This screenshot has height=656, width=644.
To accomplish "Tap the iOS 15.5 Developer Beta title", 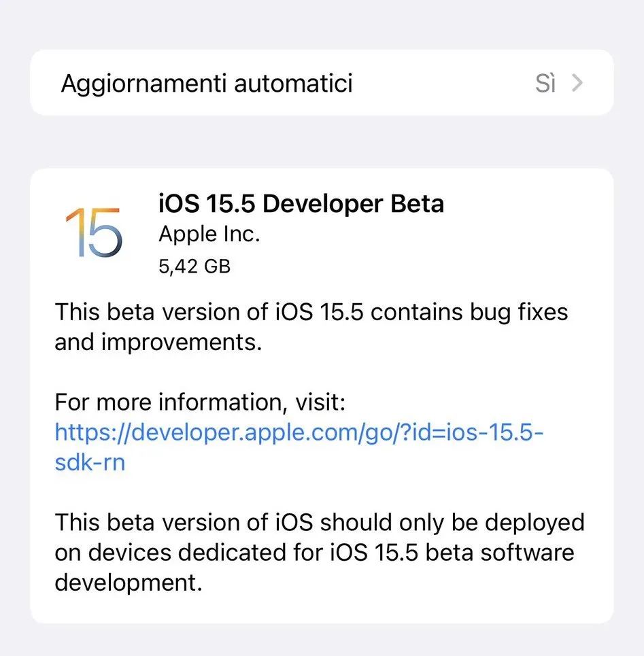I will 301,204.
